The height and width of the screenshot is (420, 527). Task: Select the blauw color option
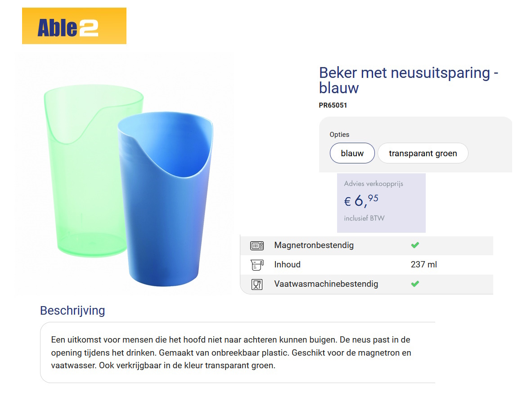point(352,154)
